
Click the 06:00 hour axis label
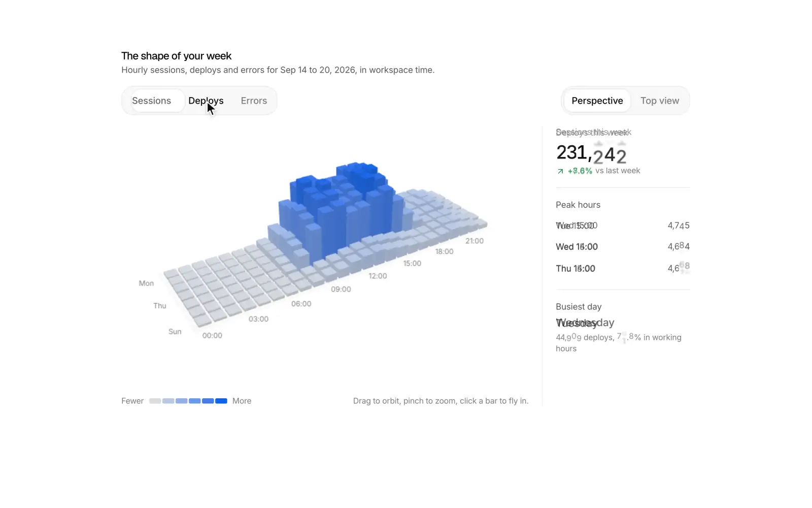tap(301, 304)
